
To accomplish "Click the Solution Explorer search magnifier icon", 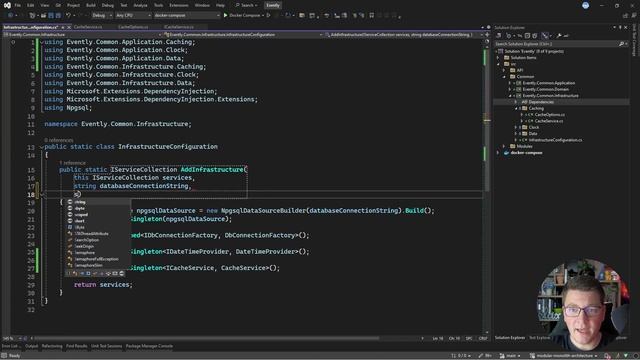I will (x=621, y=44).
